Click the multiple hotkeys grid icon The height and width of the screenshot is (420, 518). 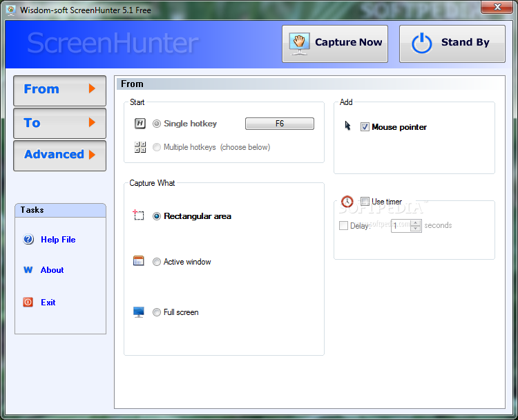coord(140,147)
